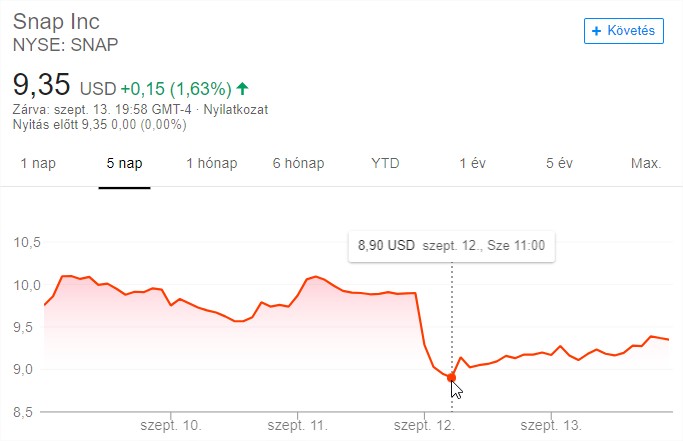Show the 6 hónap chart range
This screenshot has height=441, width=683.
point(298,163)
